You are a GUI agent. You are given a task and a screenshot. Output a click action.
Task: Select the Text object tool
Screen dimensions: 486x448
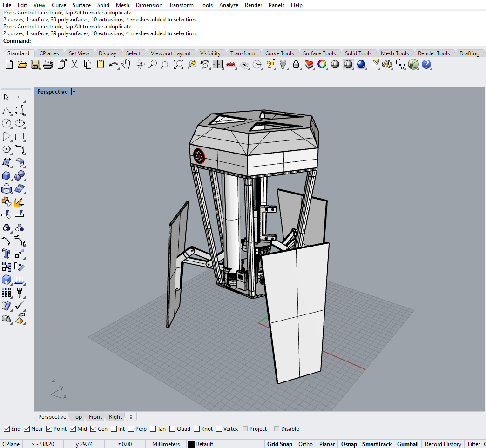[x=7, y=254]
